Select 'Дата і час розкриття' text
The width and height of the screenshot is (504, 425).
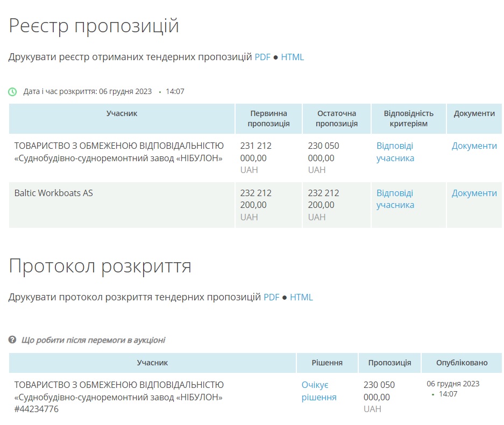pyautogui.click(x=60, y=91)
